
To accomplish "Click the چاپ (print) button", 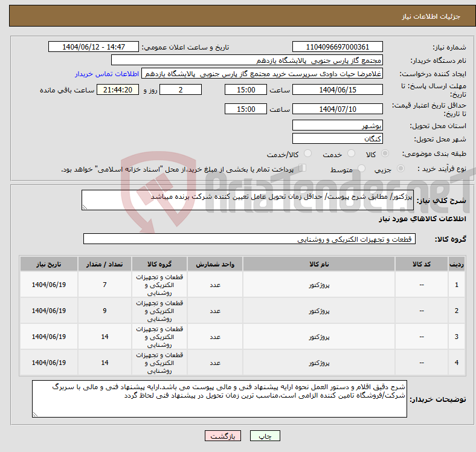I will click(x=265, y=436).
